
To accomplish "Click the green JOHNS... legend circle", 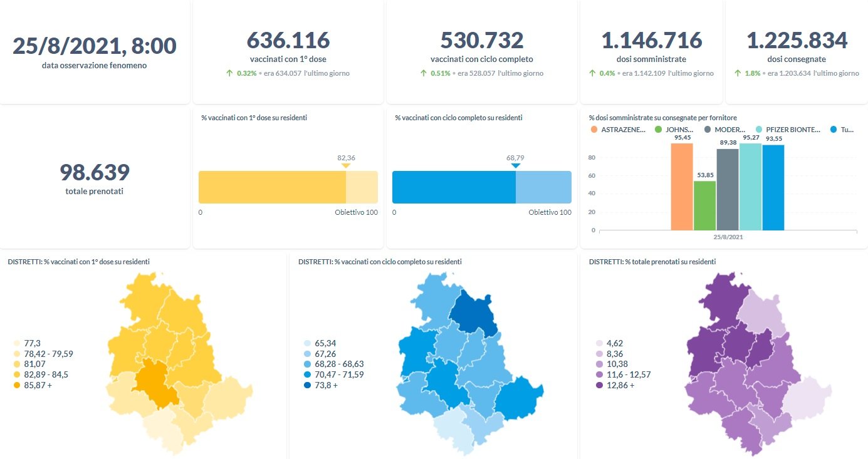I will pos(659,130).
